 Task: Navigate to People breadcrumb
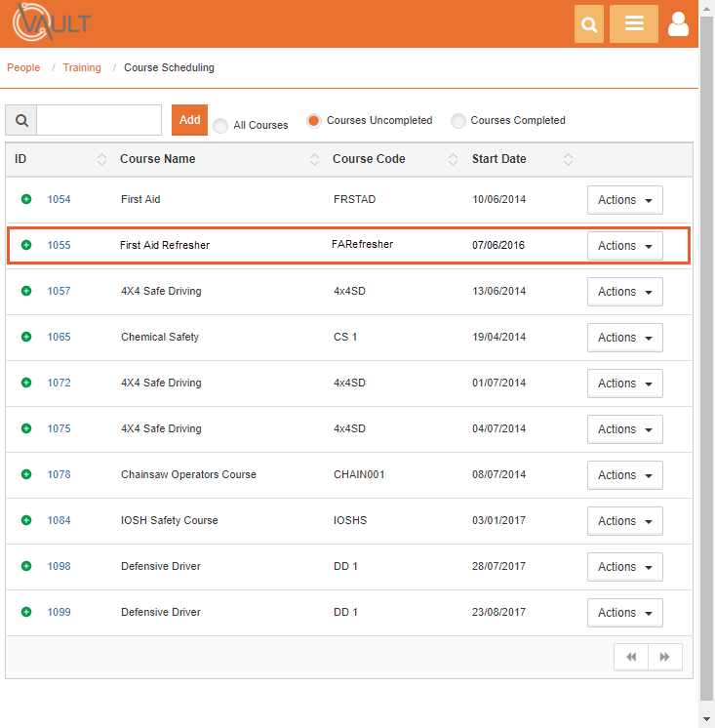pos(23,68)
